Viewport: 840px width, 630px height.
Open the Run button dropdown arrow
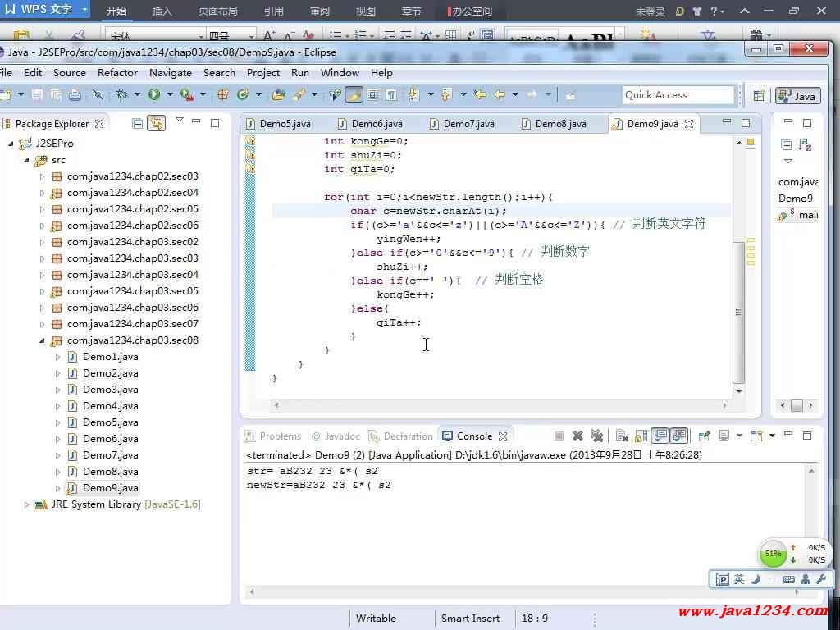[169, 95]
